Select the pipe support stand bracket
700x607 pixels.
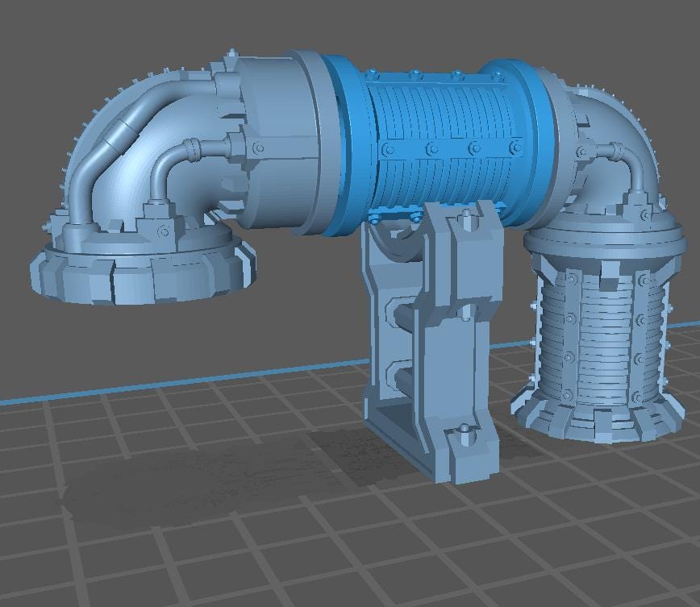point(432,343)
